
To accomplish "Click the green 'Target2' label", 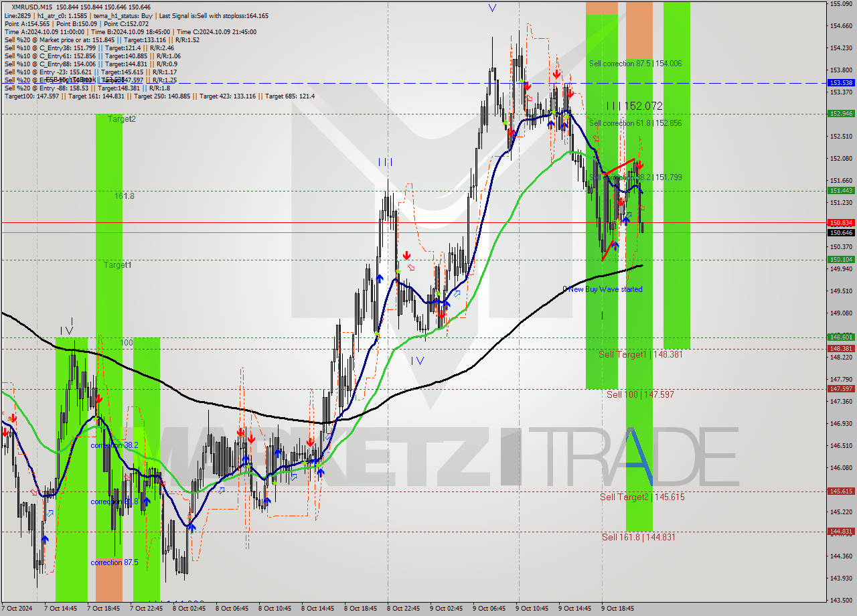I will [122, 119].
